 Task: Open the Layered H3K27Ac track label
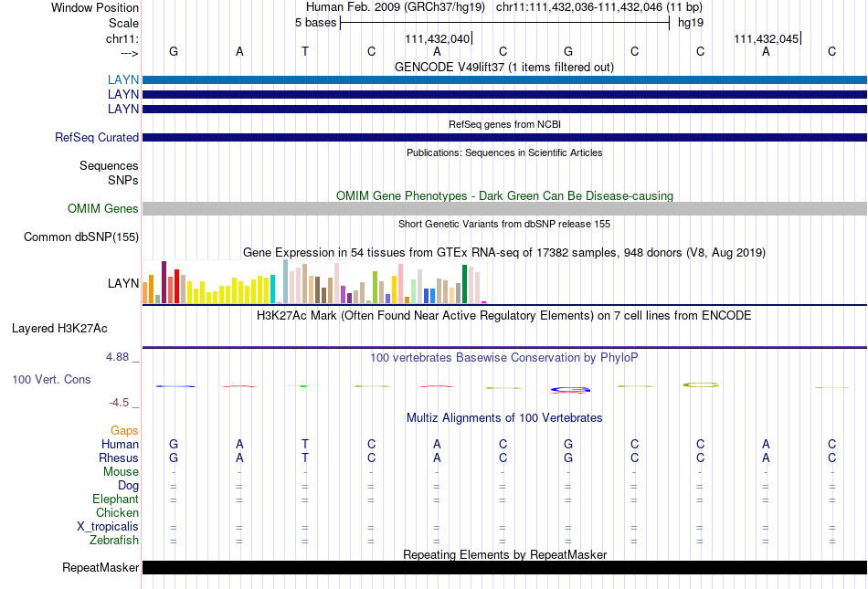[x=59, y=329]
